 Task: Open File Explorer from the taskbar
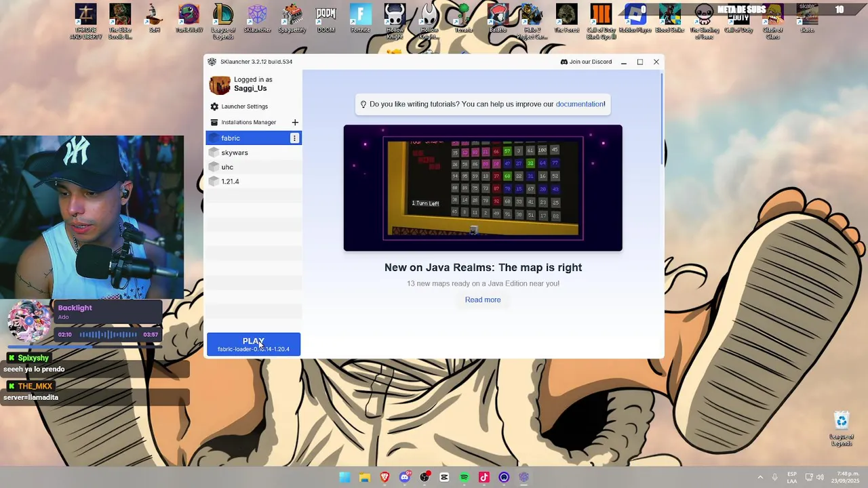point(365,477)
